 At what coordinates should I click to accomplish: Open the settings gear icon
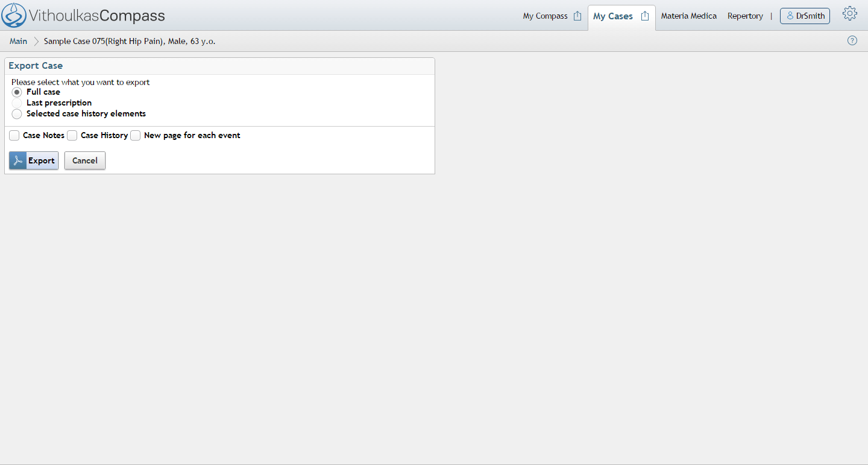(x=850, y=14)
